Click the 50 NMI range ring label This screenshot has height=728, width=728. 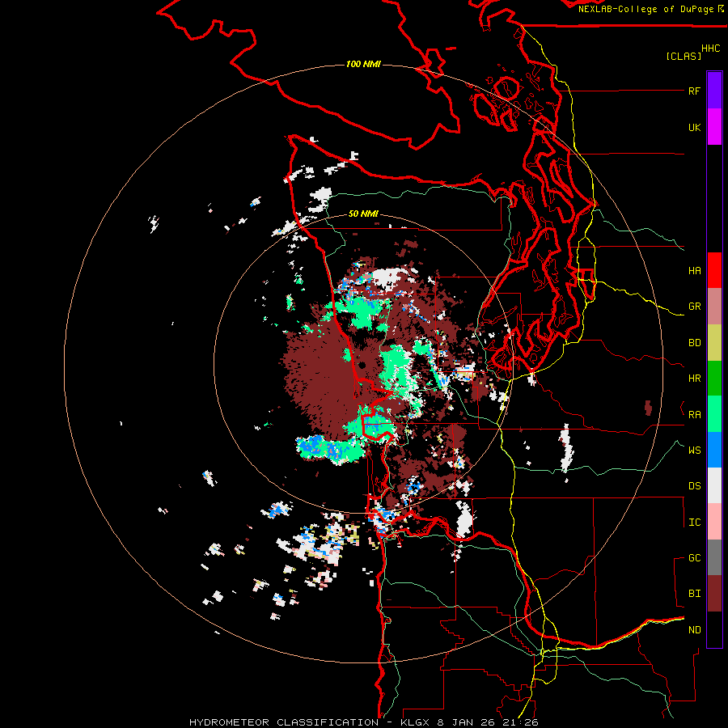pyautogui.click(x=363, y=214)
